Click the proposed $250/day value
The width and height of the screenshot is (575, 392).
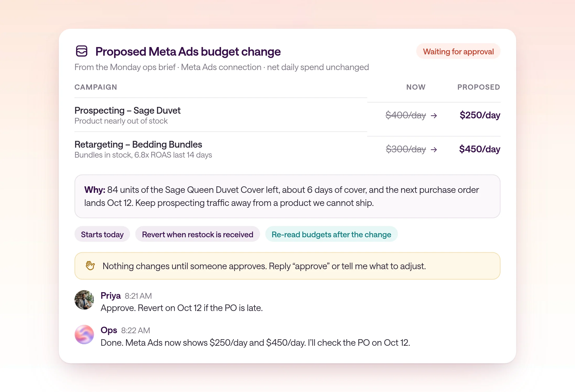(x=480, y=115)
